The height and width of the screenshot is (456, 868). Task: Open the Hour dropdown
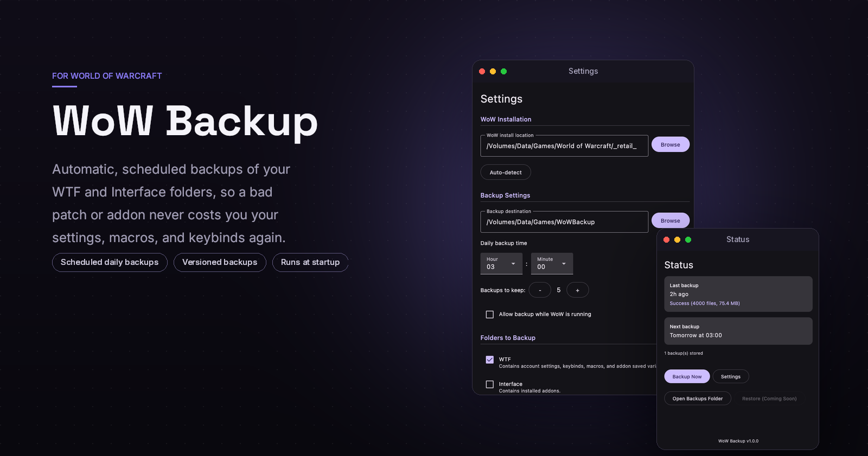[501, 263]
